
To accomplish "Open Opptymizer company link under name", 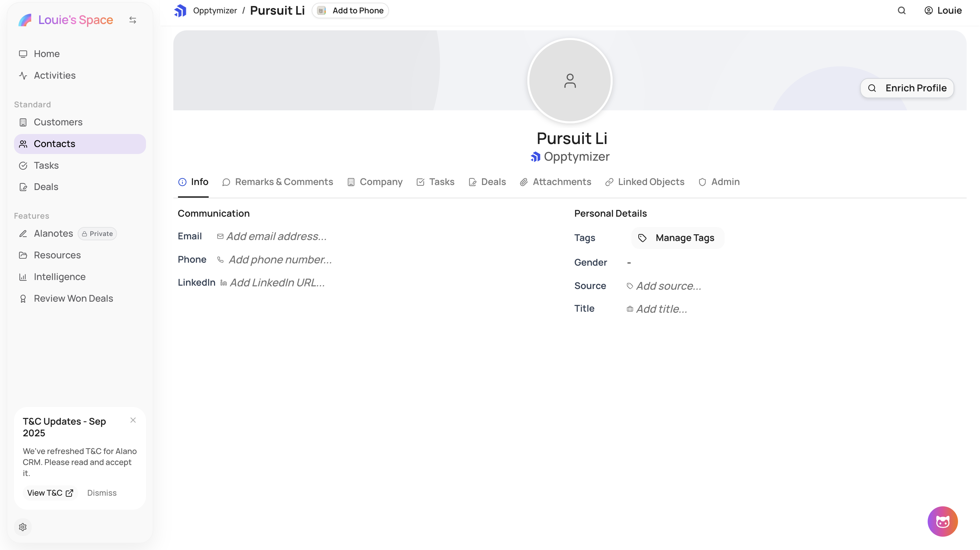I will (570, 157).
